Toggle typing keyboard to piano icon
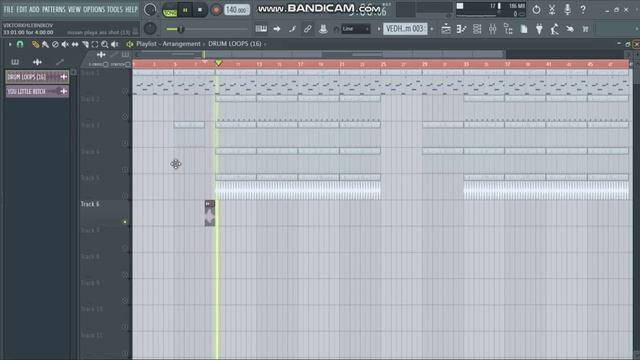 pos(261,29)
